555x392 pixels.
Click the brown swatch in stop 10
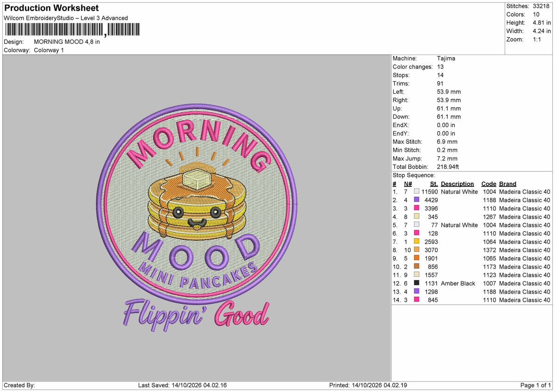pos(417,267)
